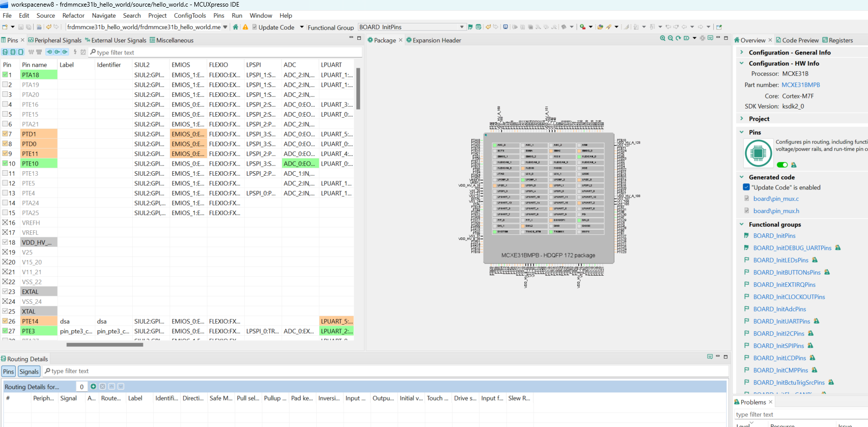
Task: Click the new wizard icon in toolbar
Action: click(5, 27)
